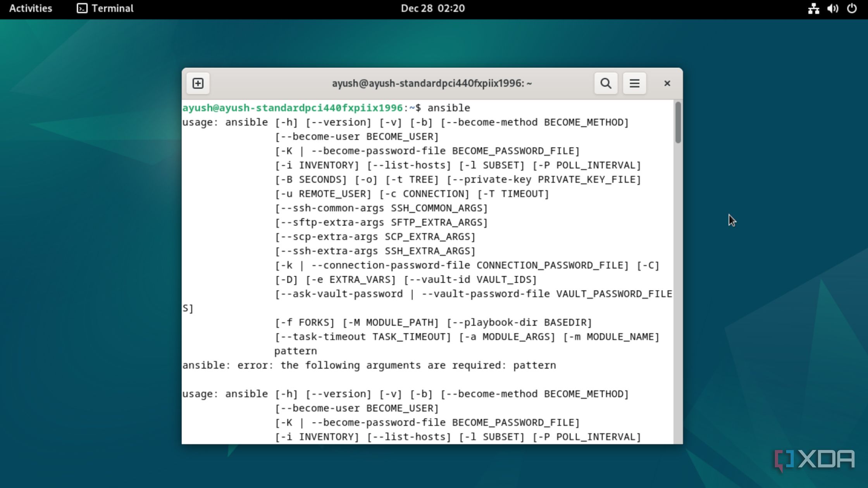Click the terminal icon in the top bar
The height and width of the screenshot is (488, 868).
(82, 8)
